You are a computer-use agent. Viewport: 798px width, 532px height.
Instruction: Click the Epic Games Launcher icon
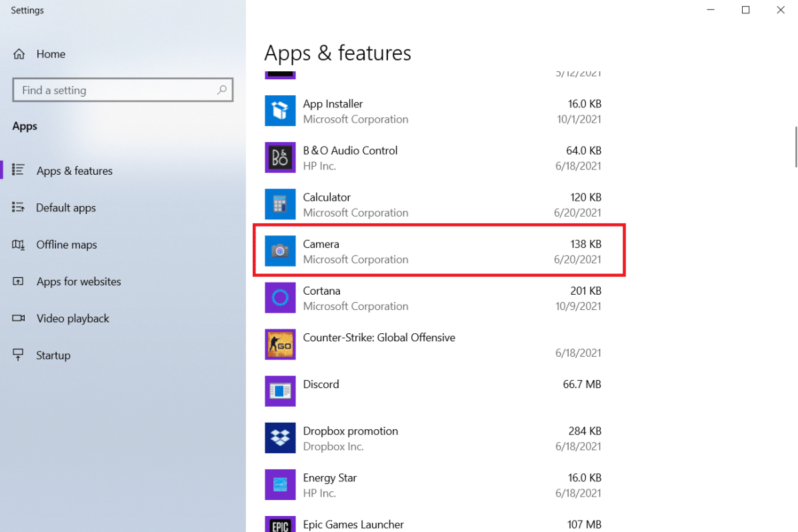click(280, 525)
